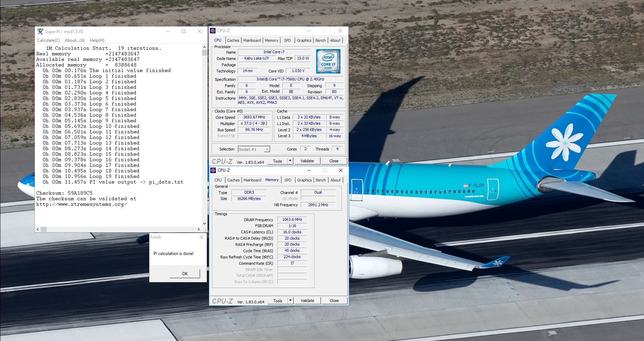Click the Max TDP 15.0 W value
The width and height of the screenshot is (644, 341).
click(x=303, y=58)
